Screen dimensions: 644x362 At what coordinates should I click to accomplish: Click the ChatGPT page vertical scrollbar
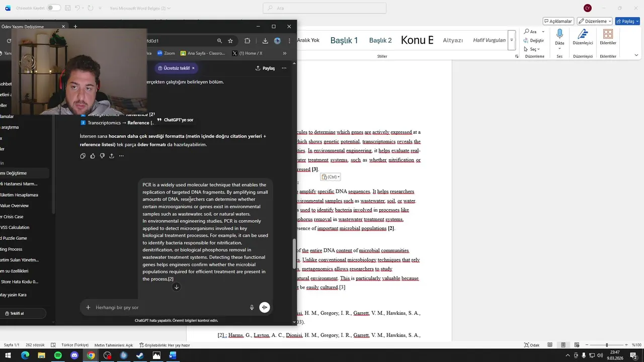294,254
